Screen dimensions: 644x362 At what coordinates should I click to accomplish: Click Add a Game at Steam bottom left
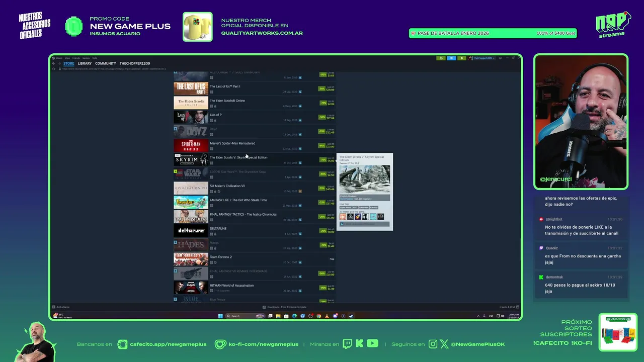point(61,307)
